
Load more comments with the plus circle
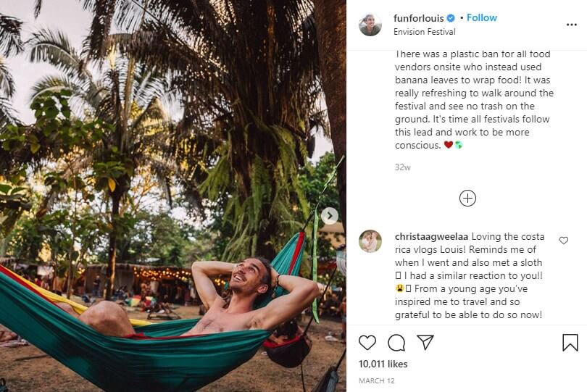pyautogui.click(x=467, y=198)
